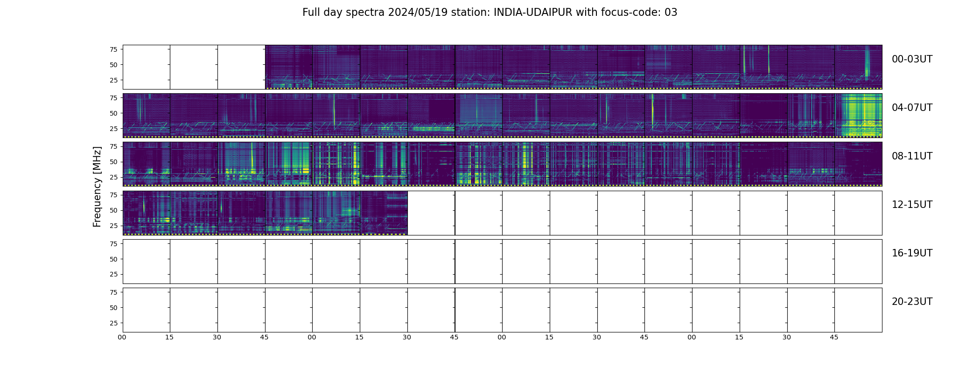Open the 08:00 spectrogram in the 08-11UT row
Image resolution: width=980 pixels, height=373 pixels.
(146, 164)
